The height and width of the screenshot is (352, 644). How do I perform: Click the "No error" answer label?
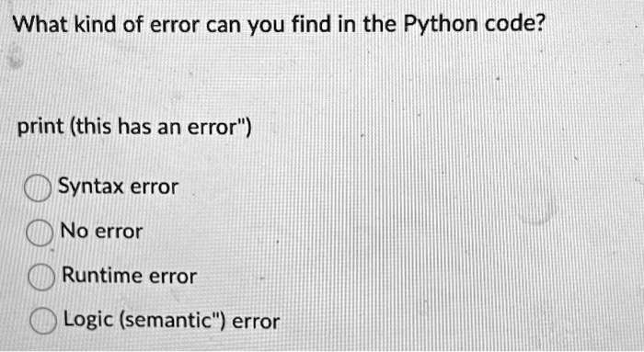[x=101, y=231]
